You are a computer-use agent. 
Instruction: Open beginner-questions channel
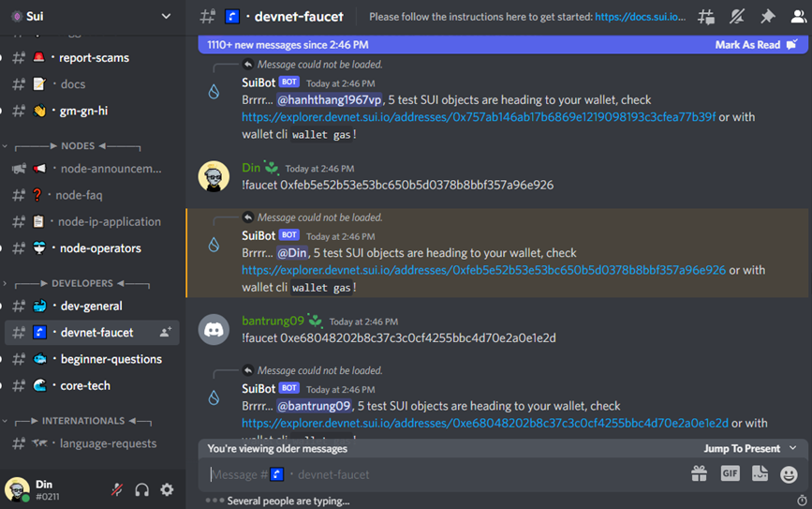click(x=92, y=359)
